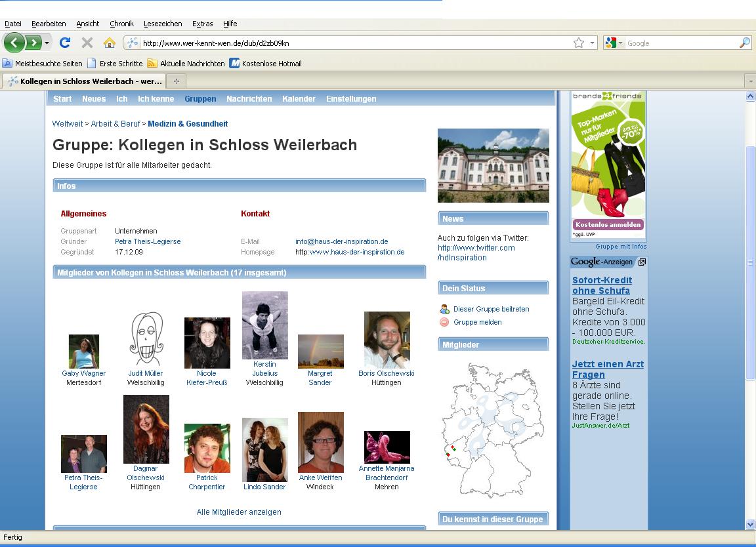Open the Lesezeichen menu
756x547 pixels.
point(163,24)
